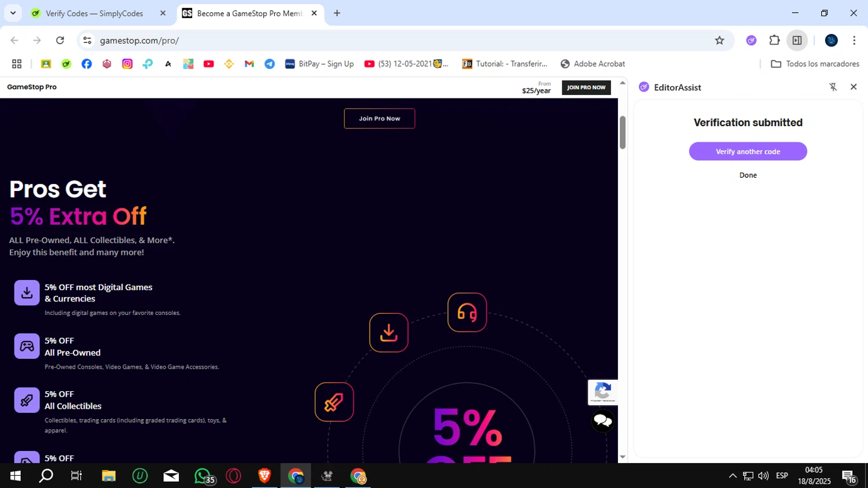This screenshot has width=868, height=488.
Task: Click the digital games download icon tile
Action: coord(27,293)
